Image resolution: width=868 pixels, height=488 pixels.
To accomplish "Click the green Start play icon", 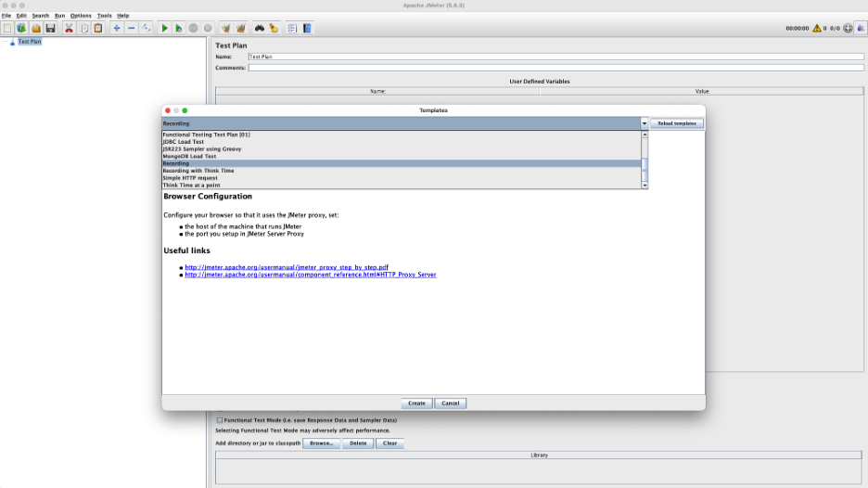I will click(x=164, y=28).
